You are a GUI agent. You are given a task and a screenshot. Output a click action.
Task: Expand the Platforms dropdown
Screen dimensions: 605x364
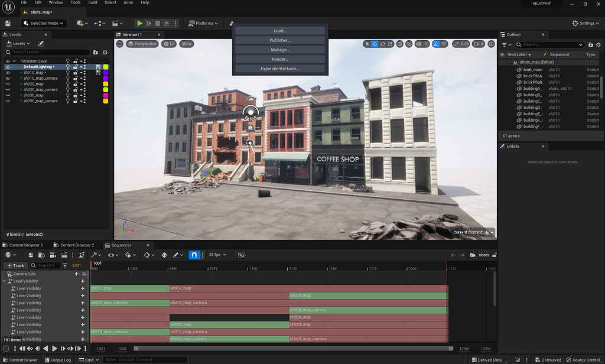(203, 23)
